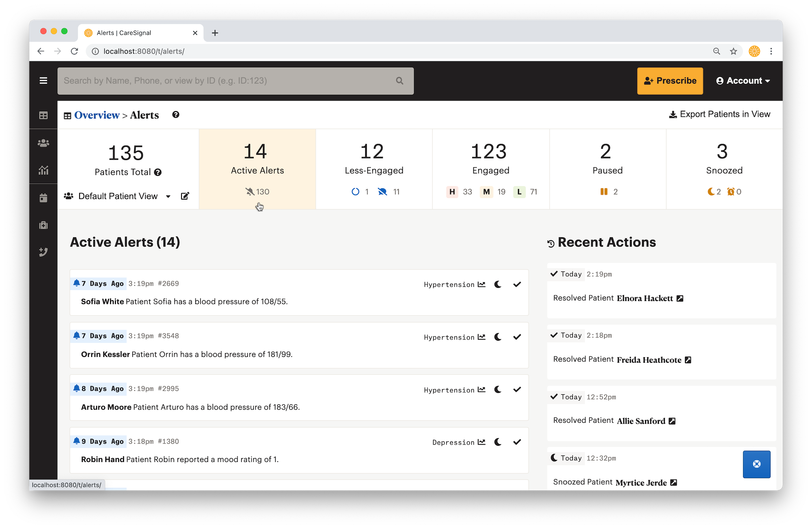Open the patients group sidebar icon

pos(43,143)
